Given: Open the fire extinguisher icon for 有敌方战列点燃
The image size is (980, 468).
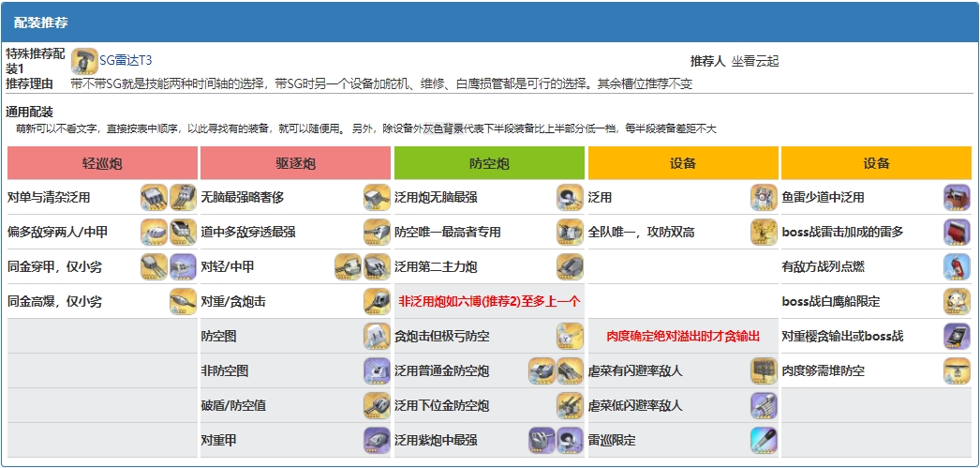Looking at the screenshot, I should coord(957,266).
